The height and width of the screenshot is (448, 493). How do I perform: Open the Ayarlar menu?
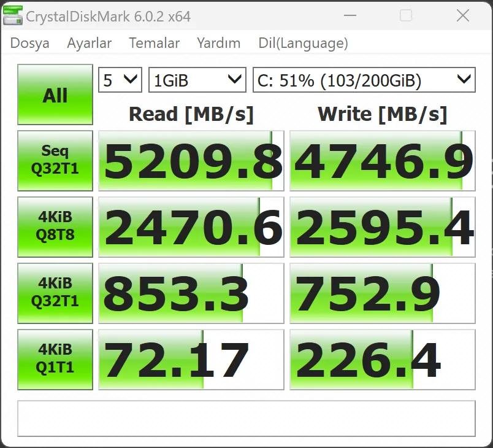(x=90, y=43)
